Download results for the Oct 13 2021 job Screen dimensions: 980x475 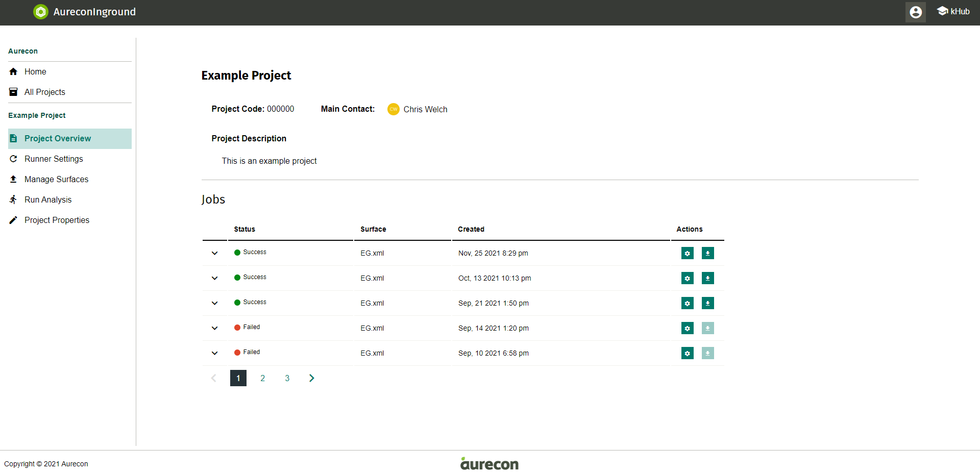[x=707, y=278]
